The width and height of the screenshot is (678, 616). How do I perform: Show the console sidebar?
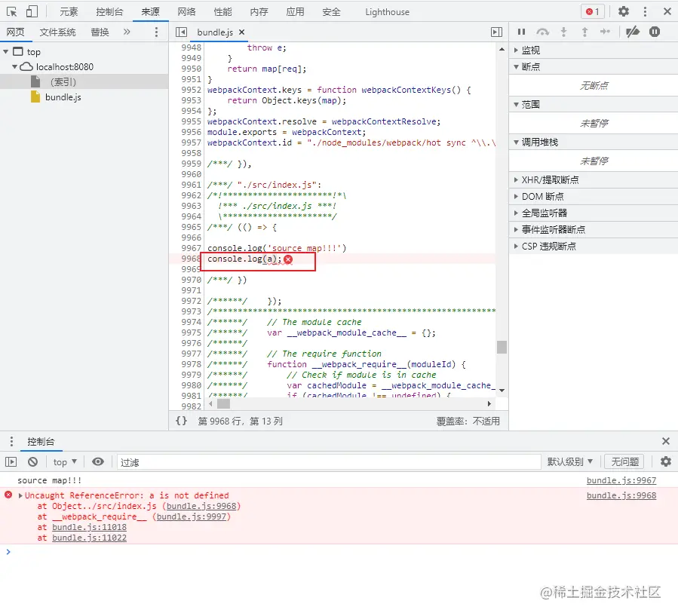(11, 461)
